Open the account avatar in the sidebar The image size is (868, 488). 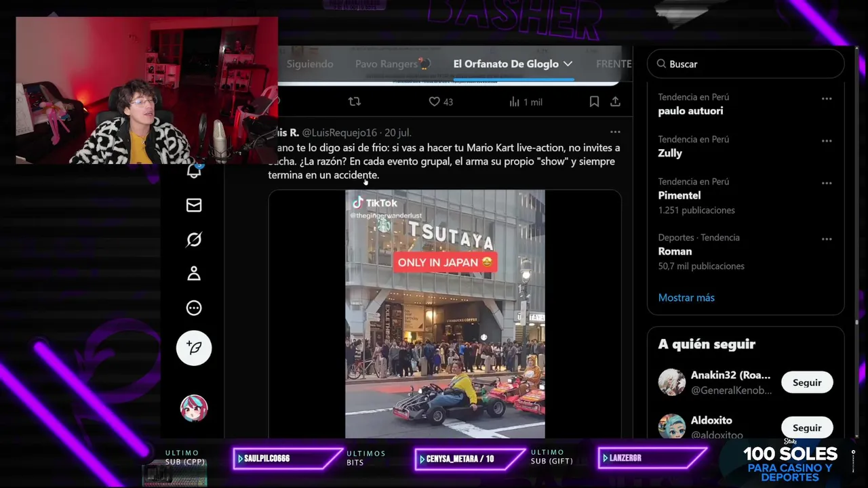pyautogui.click(x=194, y=408)
